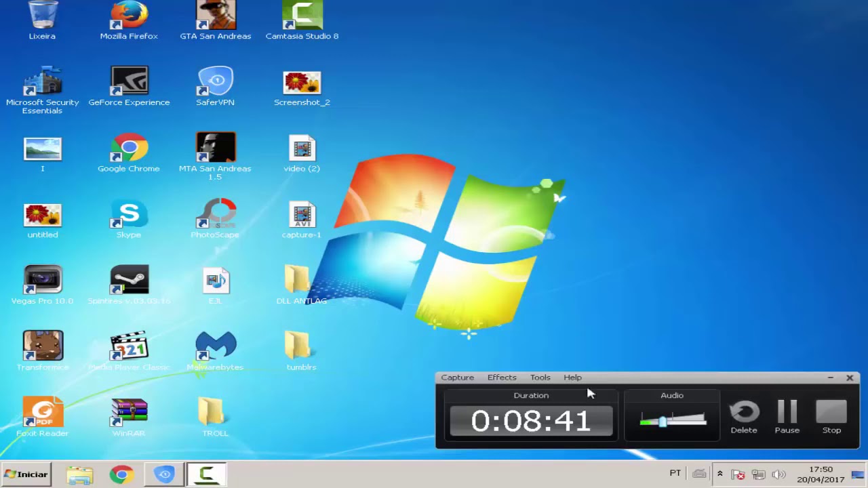Open the volume speaker tray icon
Image resolution: width=868 pixels, height=488 pixels.
(778, 474)
